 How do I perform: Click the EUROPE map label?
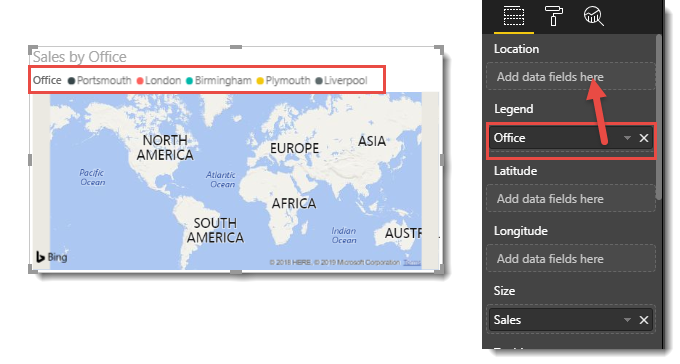[x=294, y=148]
